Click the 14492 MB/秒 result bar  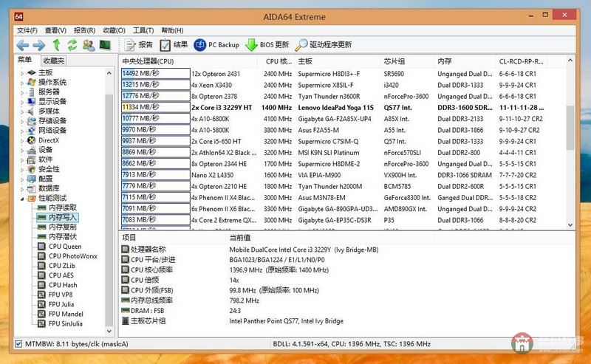(155, 74)
